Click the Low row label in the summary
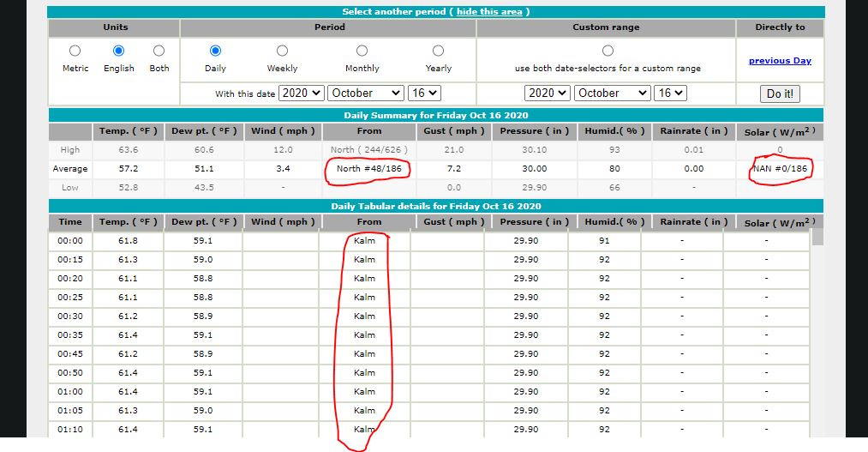This screenshot has width=868, height=452. click(x=69, y=187)
